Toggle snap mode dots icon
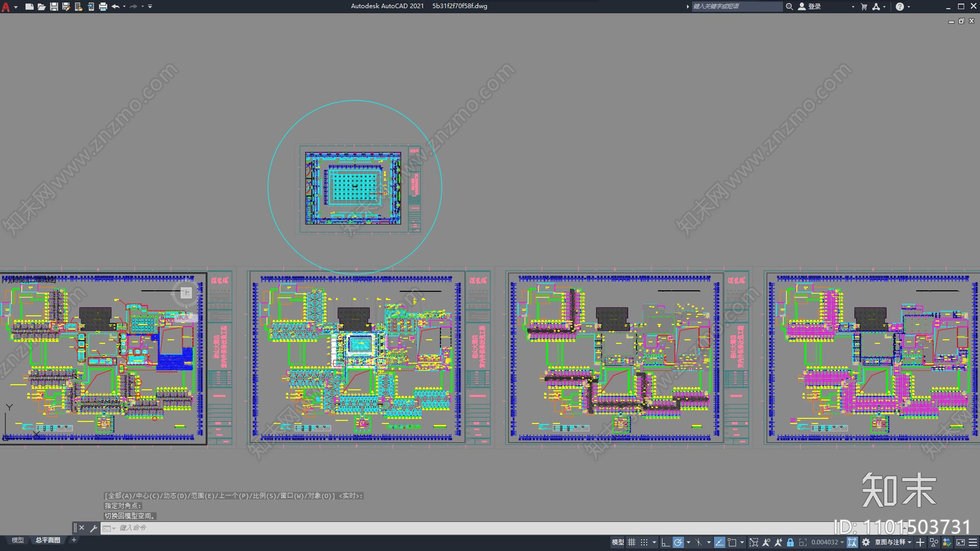The image size is (980, 551). [x=644, y=542]
